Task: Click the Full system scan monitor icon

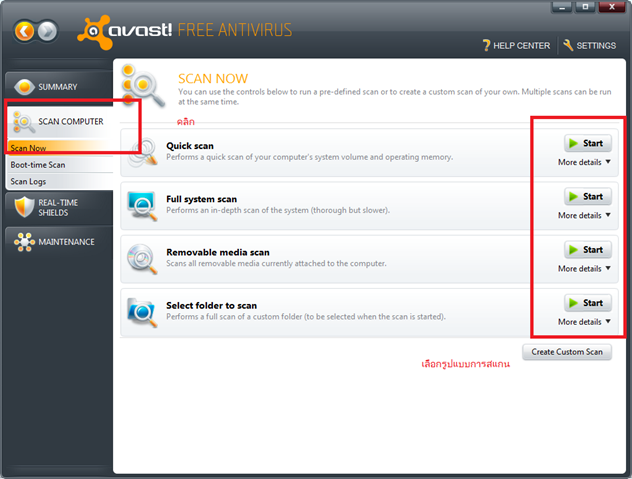Action: click(142, 206)
